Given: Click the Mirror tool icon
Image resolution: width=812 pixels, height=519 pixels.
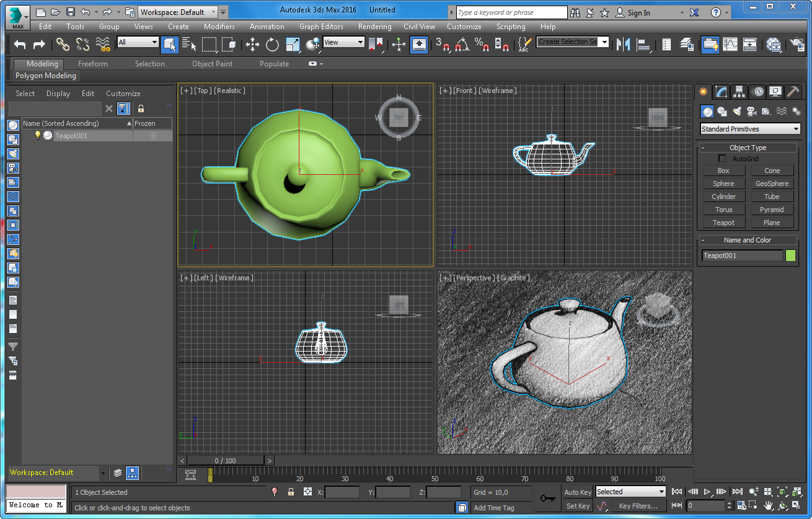Looking at the screenshot, I should [x=624, y=44].
